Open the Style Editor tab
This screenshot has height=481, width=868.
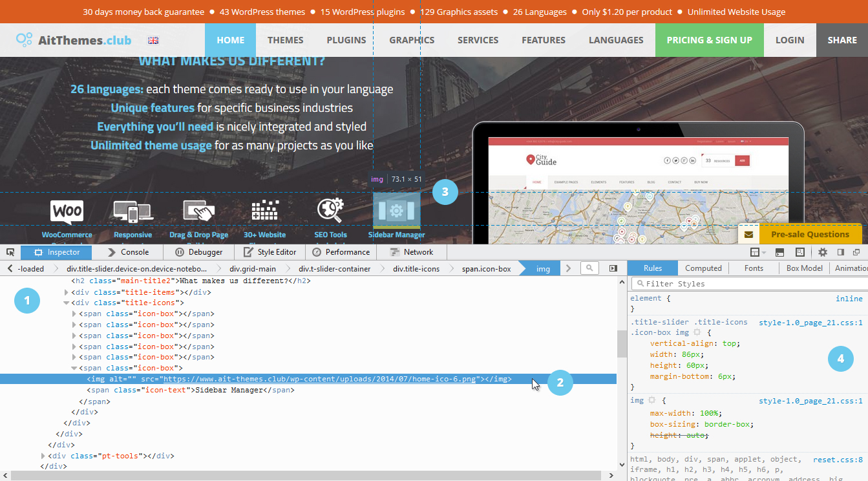click(270, 252)
